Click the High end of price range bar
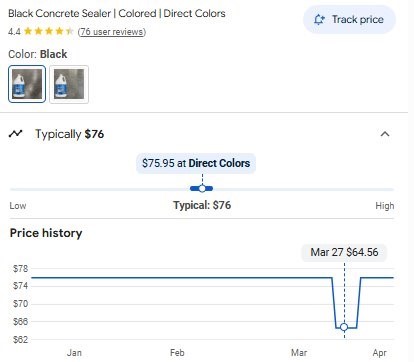 point(385,206)
